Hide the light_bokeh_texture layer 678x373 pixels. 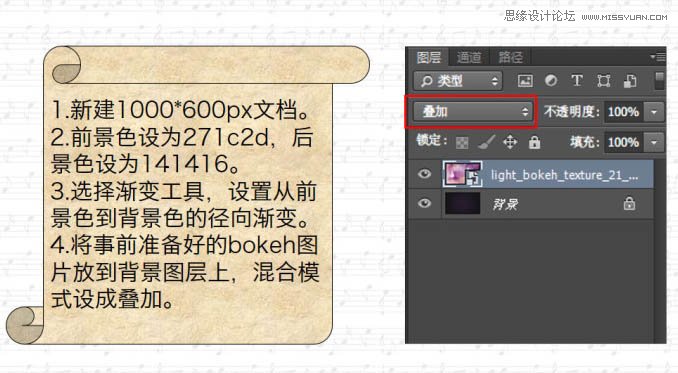coord(425,174)
